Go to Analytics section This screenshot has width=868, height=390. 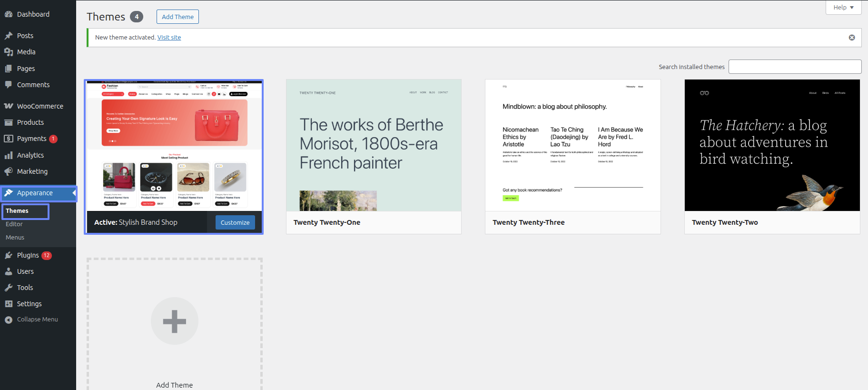(30, 155)
